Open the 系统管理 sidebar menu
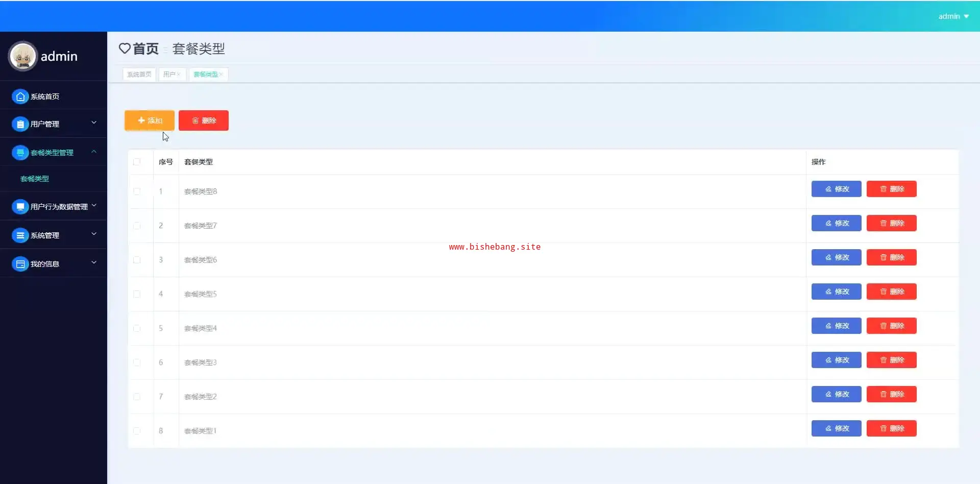The image size is (980, 484). (x=54, y=235)
